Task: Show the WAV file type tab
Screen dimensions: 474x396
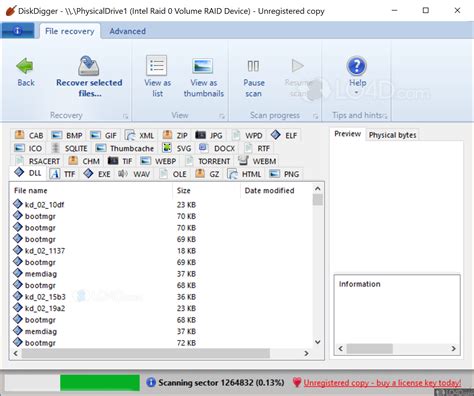Action: 134,174
